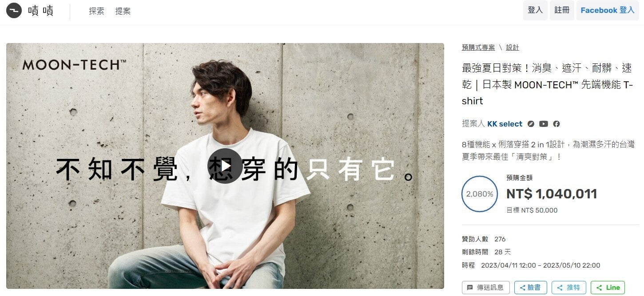Click the zeczec round logo icon

[14, 11]
